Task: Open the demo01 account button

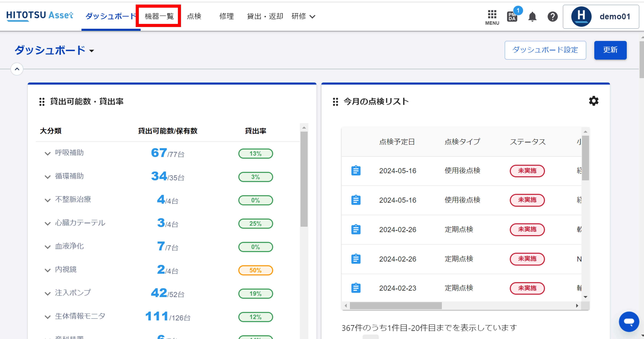Action: click(601, 17)
